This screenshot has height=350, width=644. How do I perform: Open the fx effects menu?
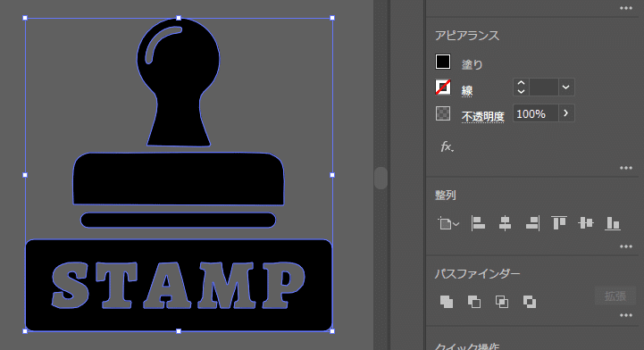[447, 146]
